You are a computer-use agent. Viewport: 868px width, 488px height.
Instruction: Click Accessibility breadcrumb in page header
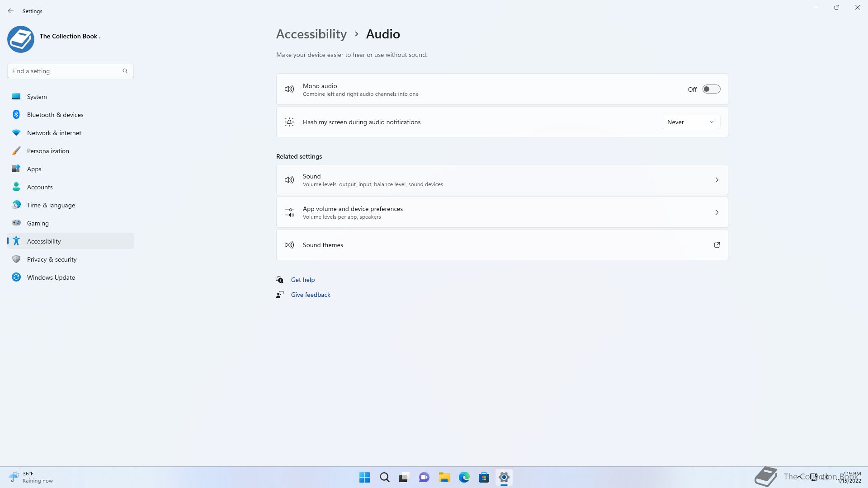[x=311, y=34]
